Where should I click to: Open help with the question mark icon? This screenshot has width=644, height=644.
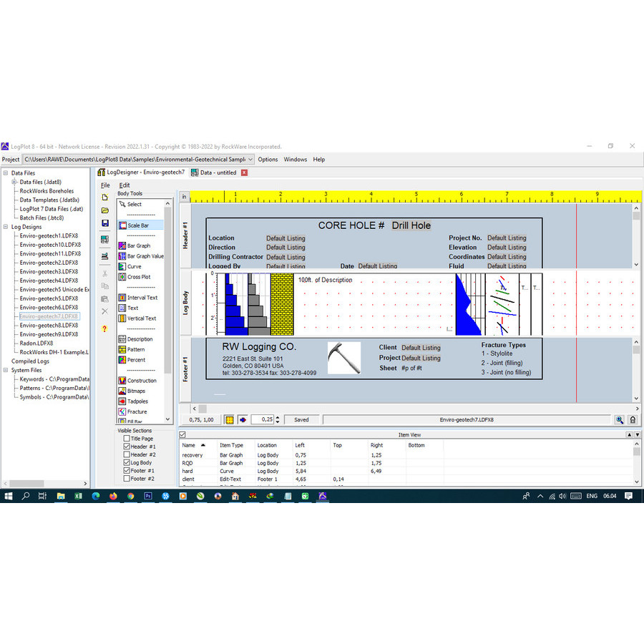click(x=104, y=328)
